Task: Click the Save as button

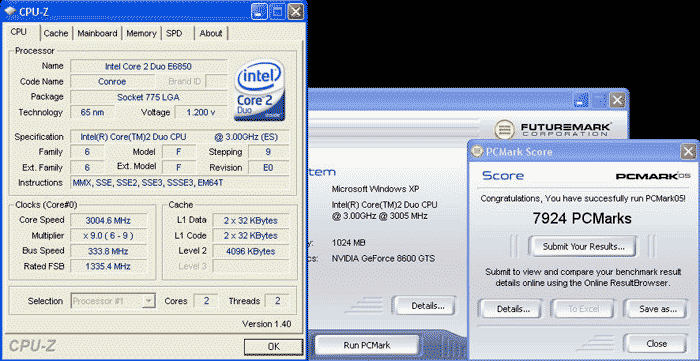Action: pos(658,309)
